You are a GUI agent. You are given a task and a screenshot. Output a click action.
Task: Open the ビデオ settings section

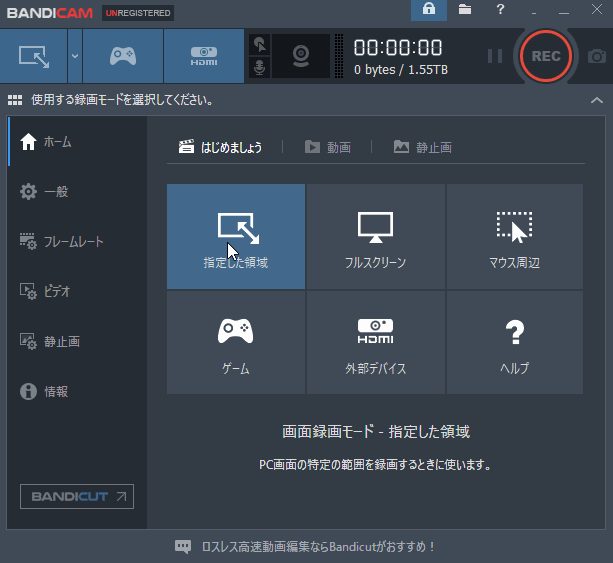tap(77, 291)
